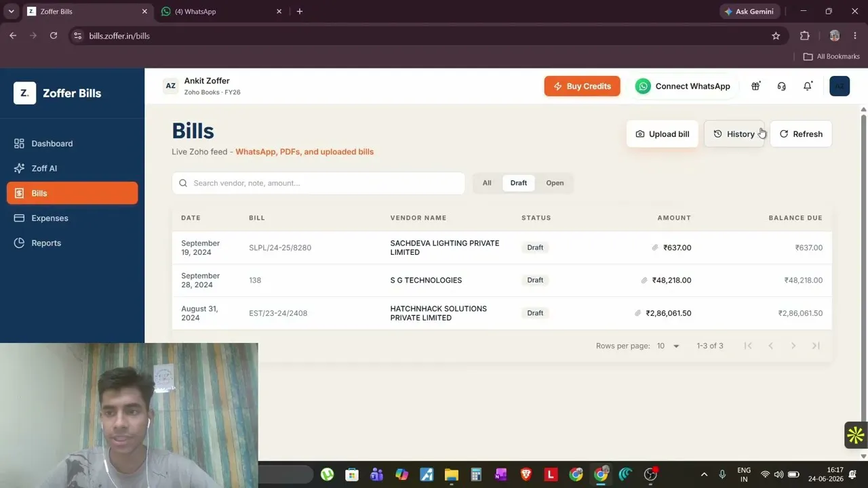Open the notifications bell

pos(808,86)
